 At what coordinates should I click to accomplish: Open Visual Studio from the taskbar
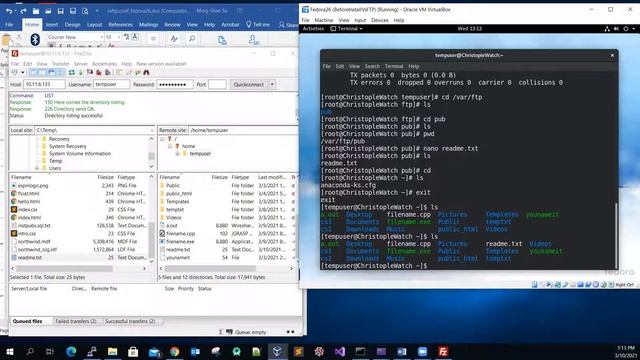click(340, 351)
